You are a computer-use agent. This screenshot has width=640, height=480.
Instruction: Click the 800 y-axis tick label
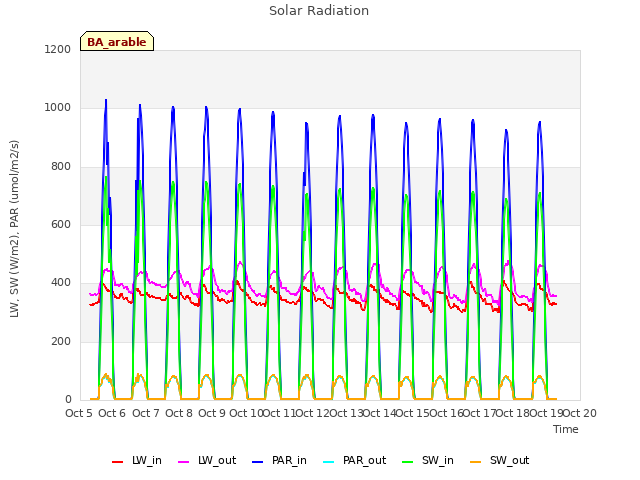61,167
